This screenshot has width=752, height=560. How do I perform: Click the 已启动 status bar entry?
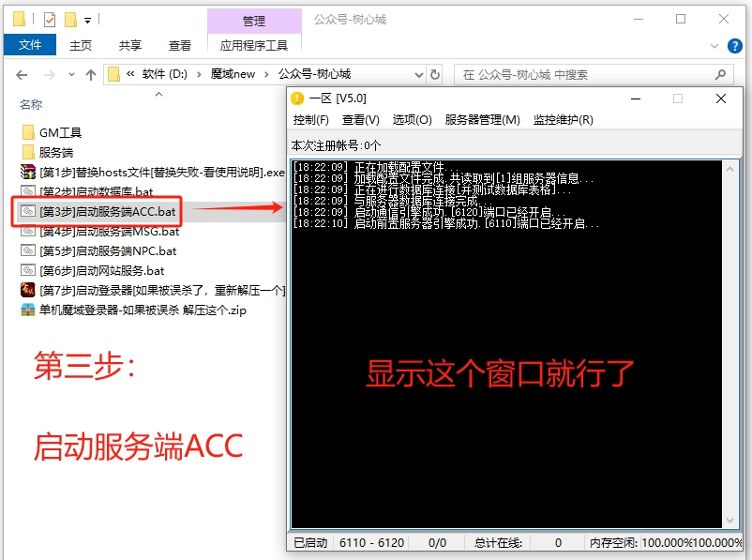(x=310, y=543)
